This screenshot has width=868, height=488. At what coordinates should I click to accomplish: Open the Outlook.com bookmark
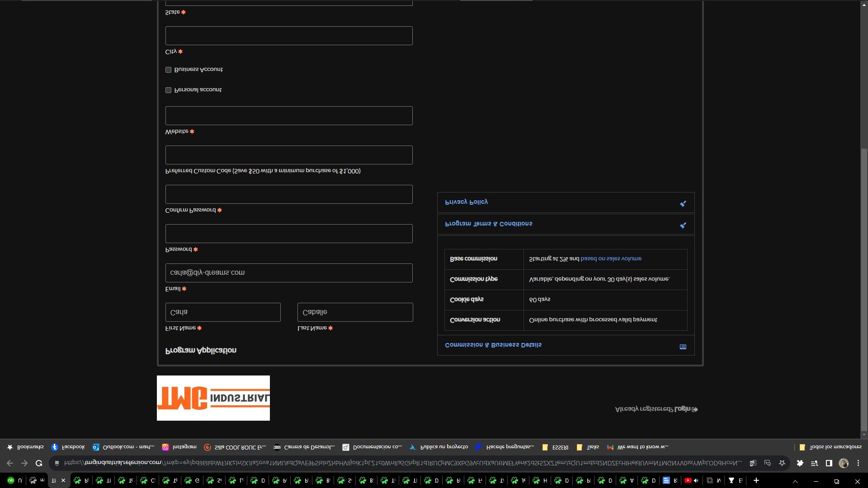(123, 447)
